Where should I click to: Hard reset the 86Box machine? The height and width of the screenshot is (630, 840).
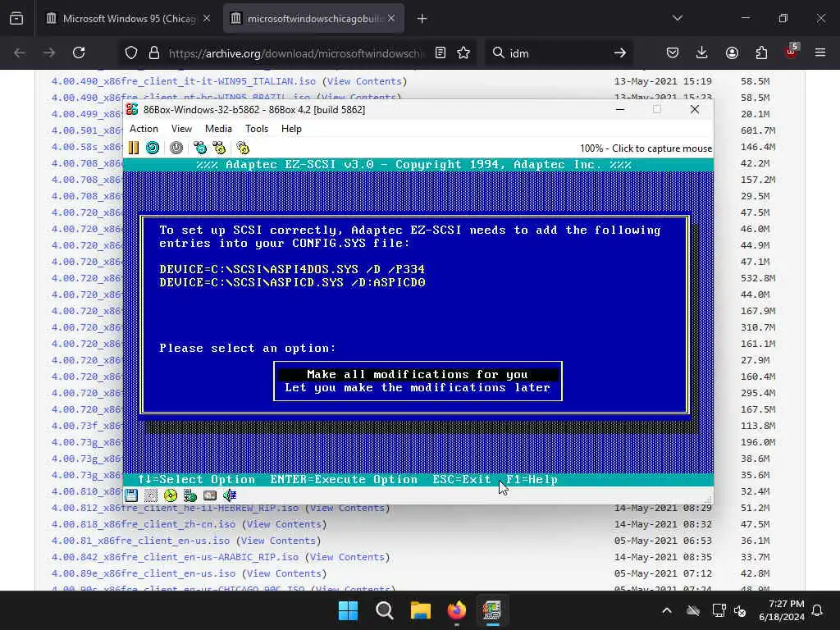pos(153,148)
